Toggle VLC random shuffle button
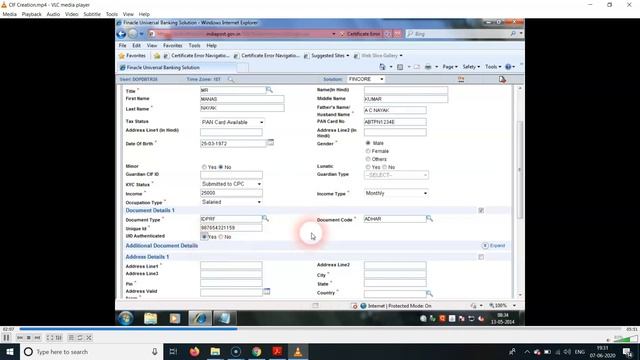The width and height of the screenshot is (640, 360). 89,338
